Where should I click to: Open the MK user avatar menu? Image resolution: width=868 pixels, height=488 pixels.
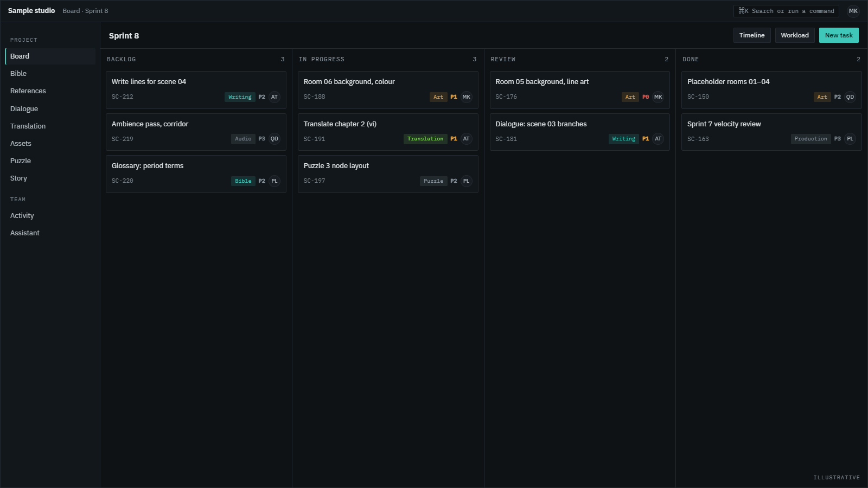(853, 11)
